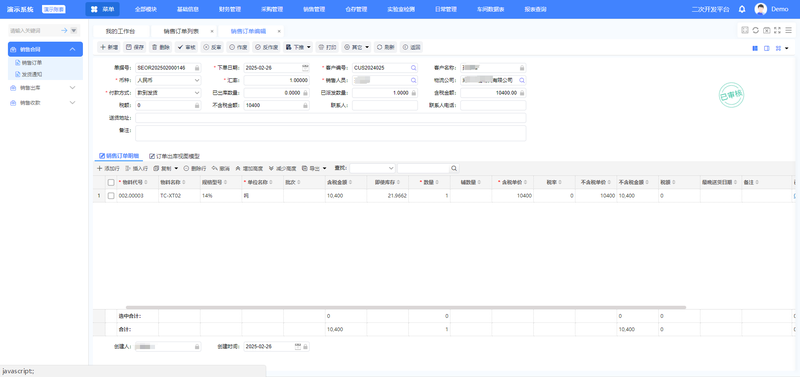Open the calendar icon for 下单日期
Image resolution: width=800 pixels, height=377 pixels.
click(x=305, y=67)
